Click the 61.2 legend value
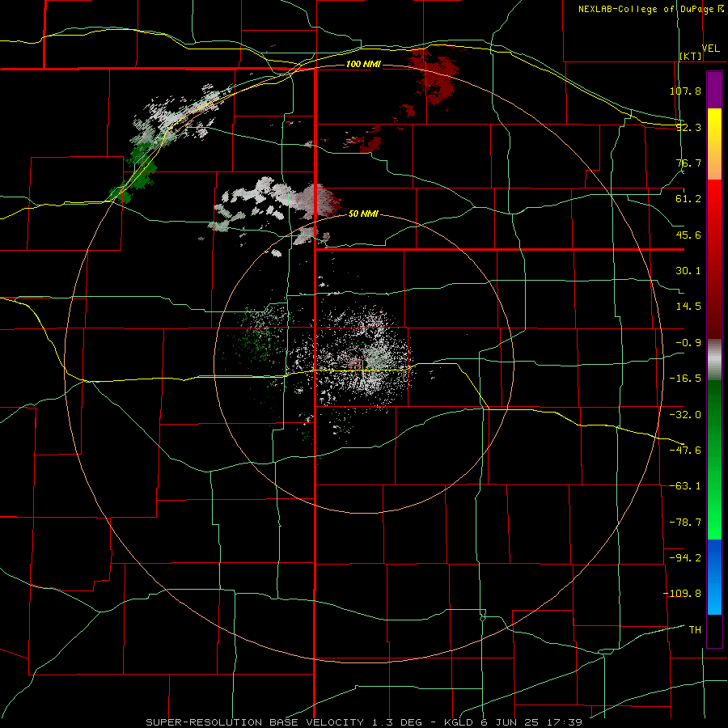This screenshot has height=728, width=728. tap(688, 199)
